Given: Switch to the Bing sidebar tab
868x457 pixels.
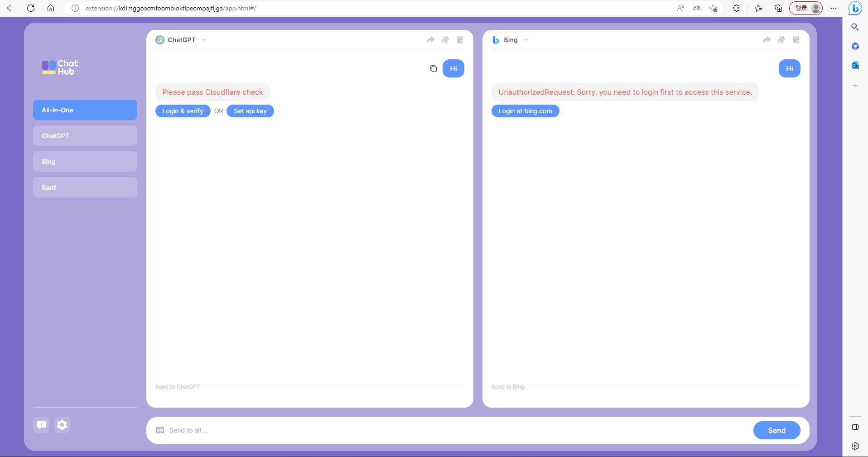Looking at the screenshot, I should (x=85, y=162).
